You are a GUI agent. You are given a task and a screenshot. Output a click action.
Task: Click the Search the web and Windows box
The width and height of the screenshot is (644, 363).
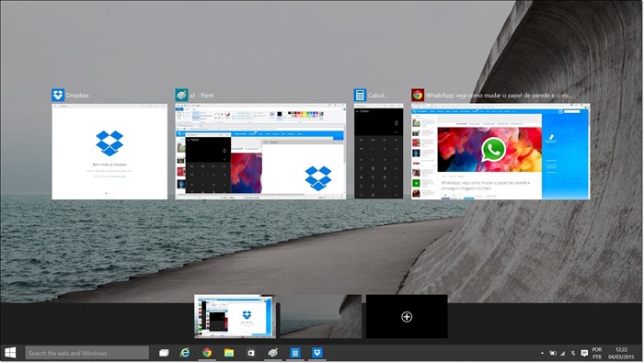(x=87, y=353)
